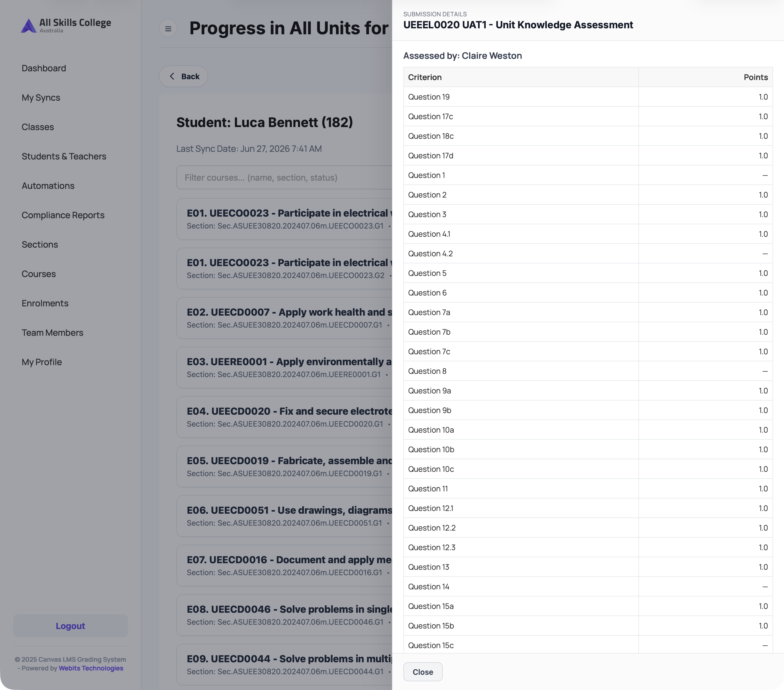The width and height of the screenshot is (784, 690).
Task: Select the Question 10b row
Action: (588, 449)
